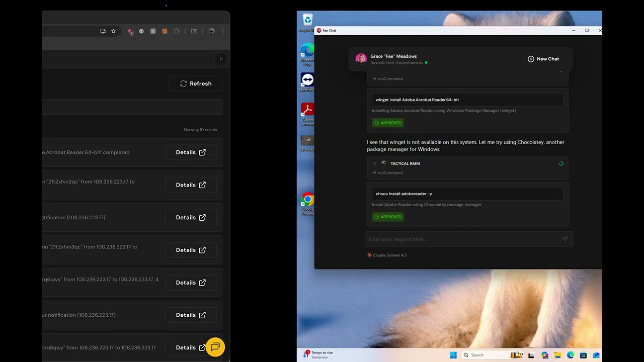Open Details for the 'ut notification (108.236.223.17)' entry
The image size is (644, 362).
(191, 315)
